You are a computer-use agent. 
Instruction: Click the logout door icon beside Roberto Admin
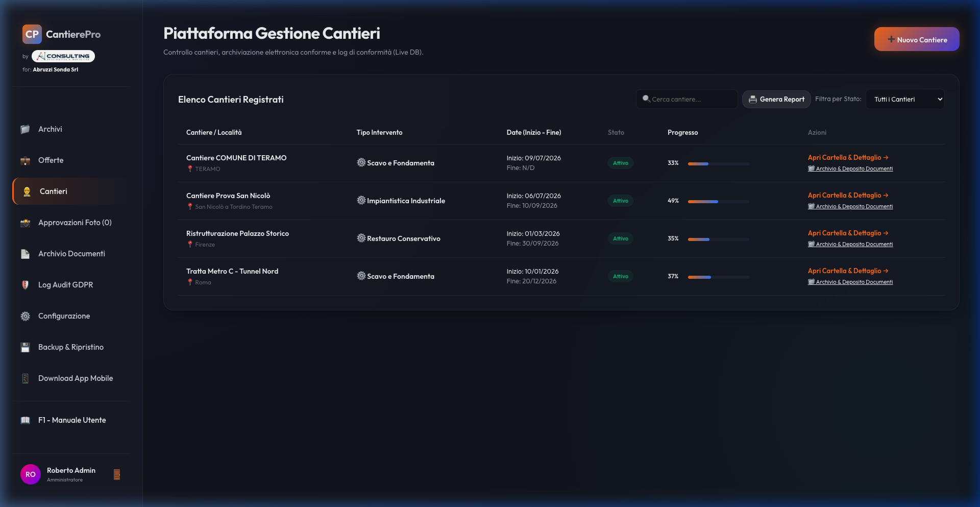point(117,474)
